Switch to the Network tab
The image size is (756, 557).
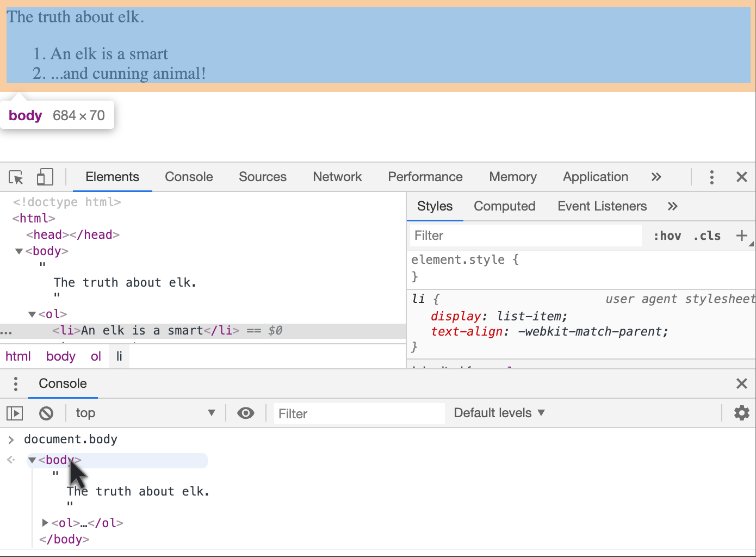tap(337, 177)
